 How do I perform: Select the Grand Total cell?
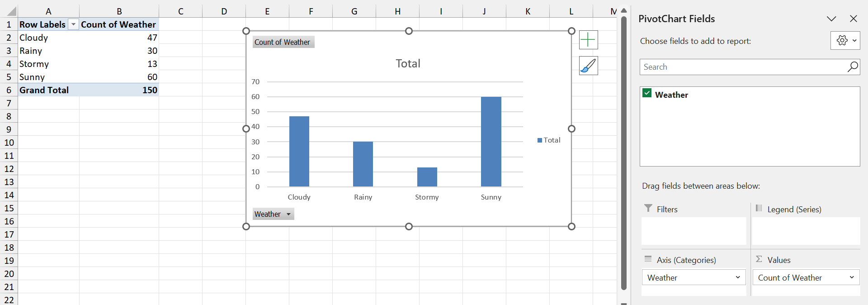click(x=44, y=90)
